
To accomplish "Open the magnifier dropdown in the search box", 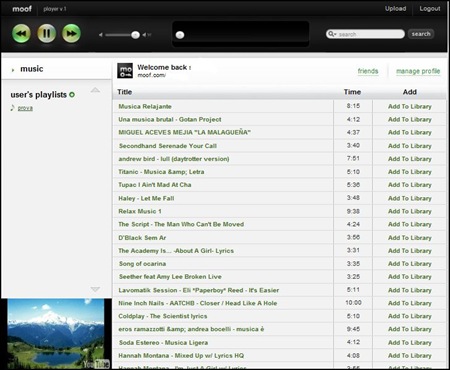I will 332,34.
